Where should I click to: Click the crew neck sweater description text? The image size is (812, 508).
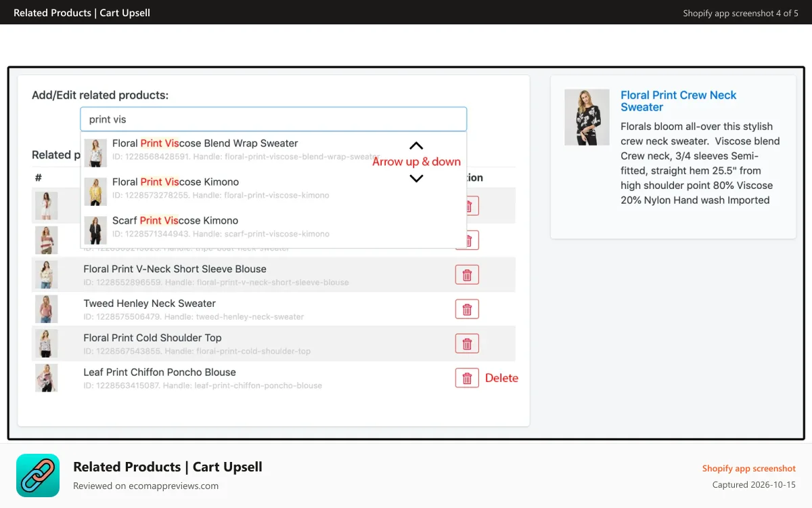click(x=700, y=163)
